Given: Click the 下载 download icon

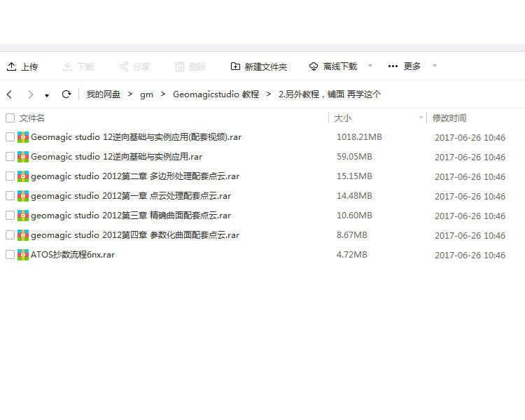Looking at the screenshot, I should (x=67, y=66).
